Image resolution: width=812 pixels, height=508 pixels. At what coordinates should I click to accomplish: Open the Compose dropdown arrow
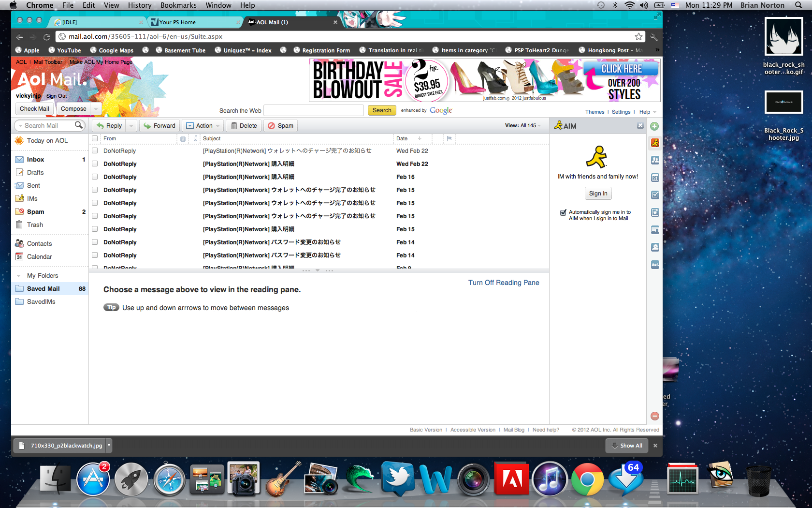click(x=96, y=109)
